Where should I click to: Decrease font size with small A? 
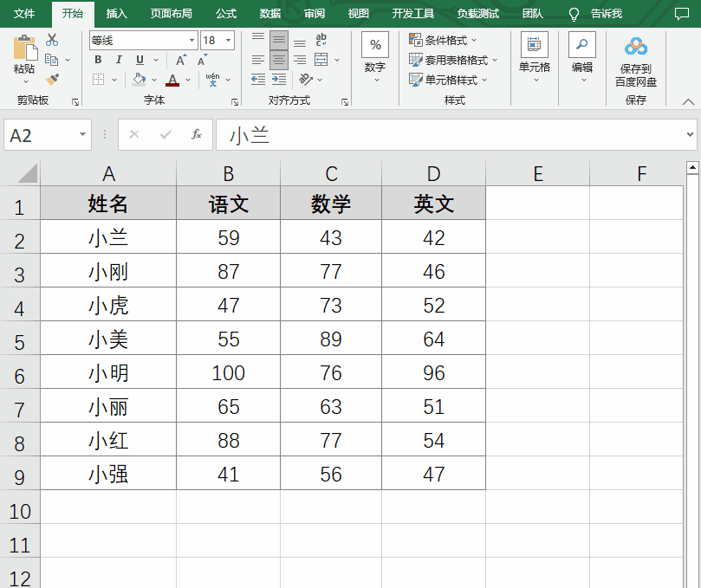point(202,60)
